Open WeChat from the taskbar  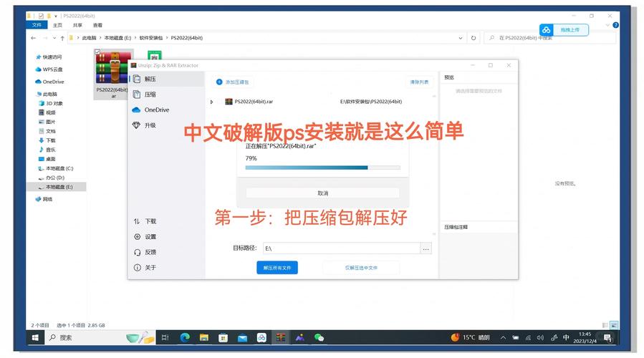[x=319, y=337]
